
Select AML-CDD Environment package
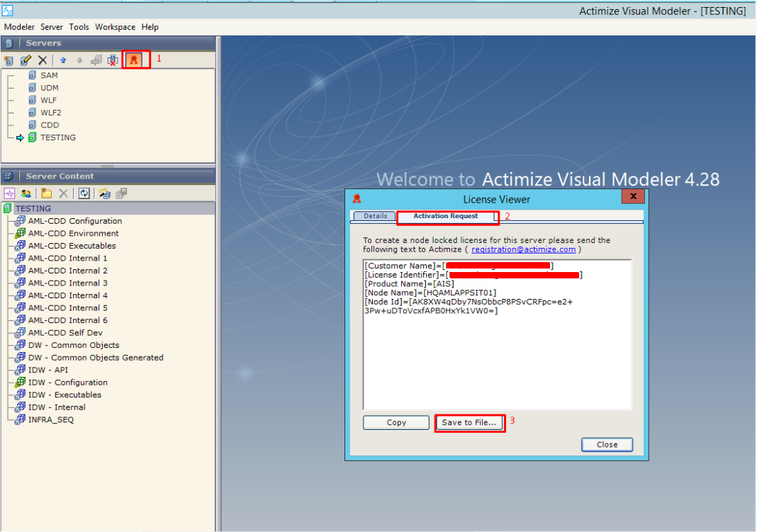pos(74,234)
